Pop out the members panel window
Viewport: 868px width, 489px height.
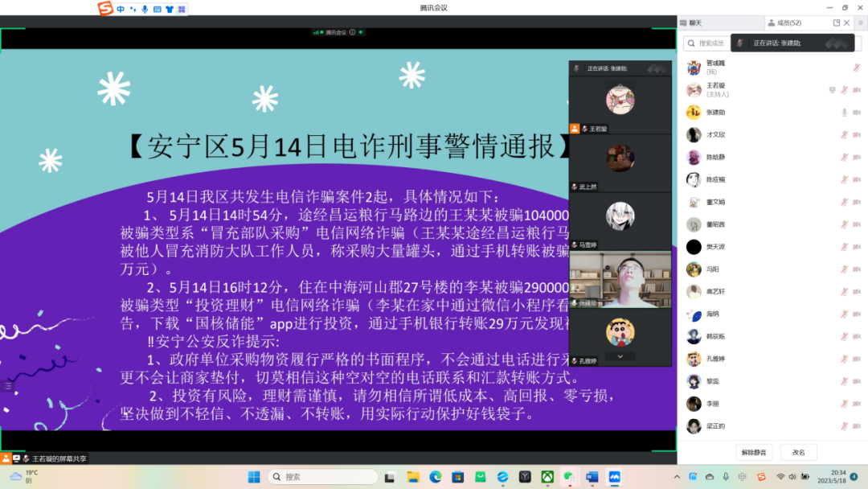pyautogui.click(x=837, y=23)
